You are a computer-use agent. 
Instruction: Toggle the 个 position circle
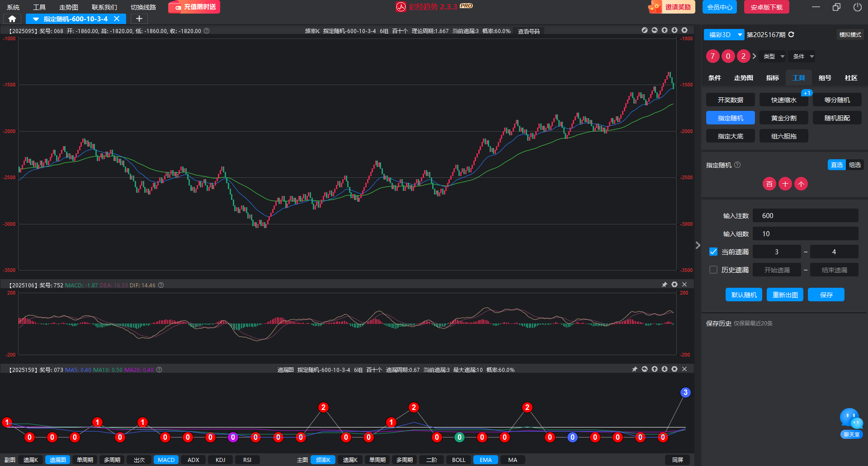click(x=801, y=184)
